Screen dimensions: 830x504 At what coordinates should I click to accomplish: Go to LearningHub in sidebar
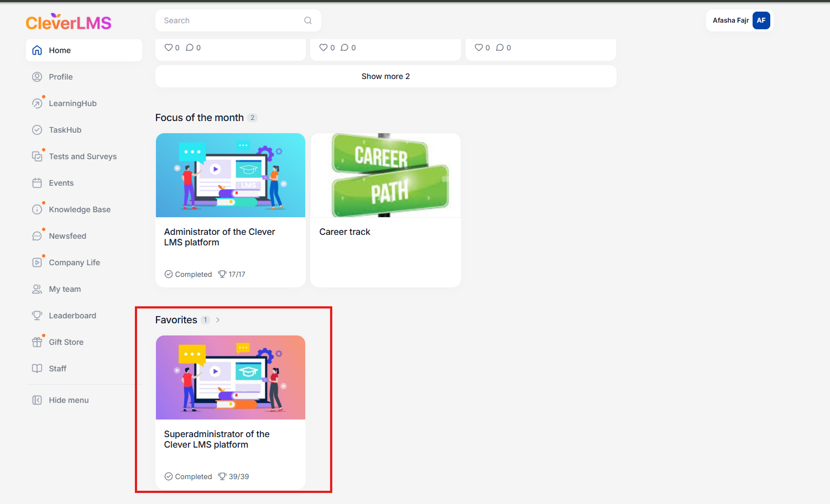click(84, 103)
